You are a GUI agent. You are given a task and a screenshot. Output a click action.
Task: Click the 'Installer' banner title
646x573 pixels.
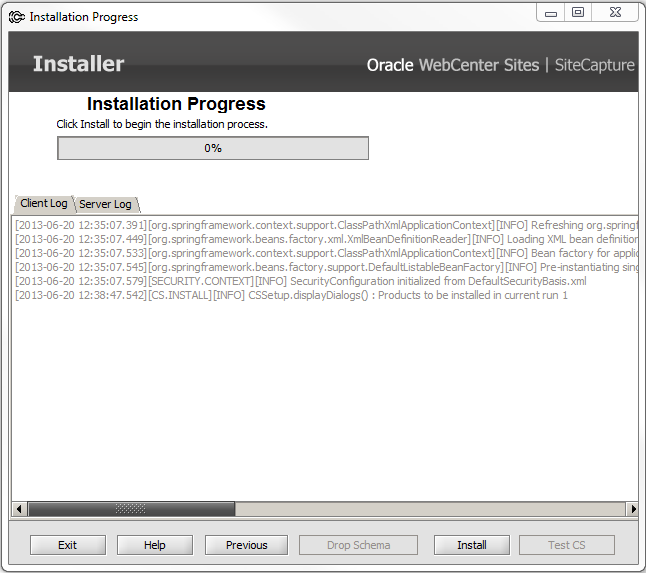pyautogui.click(x=78, y=64)
